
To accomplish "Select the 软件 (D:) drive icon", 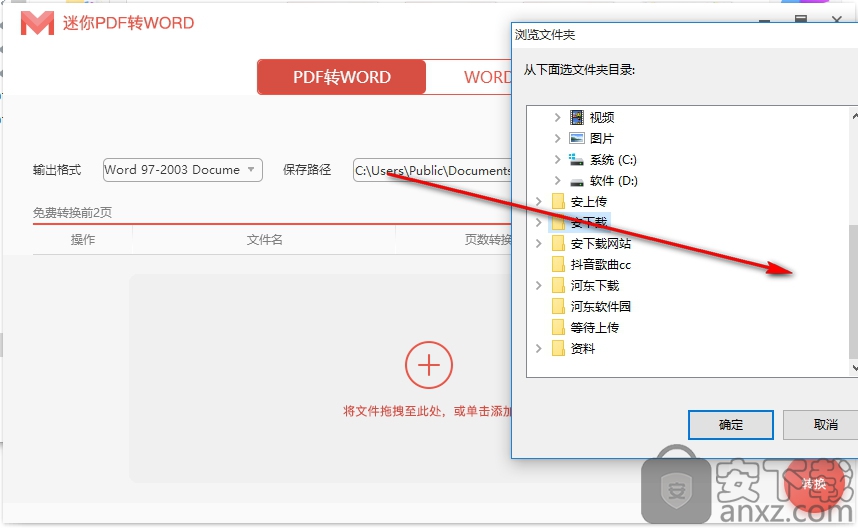I will [x=577, y=181].
